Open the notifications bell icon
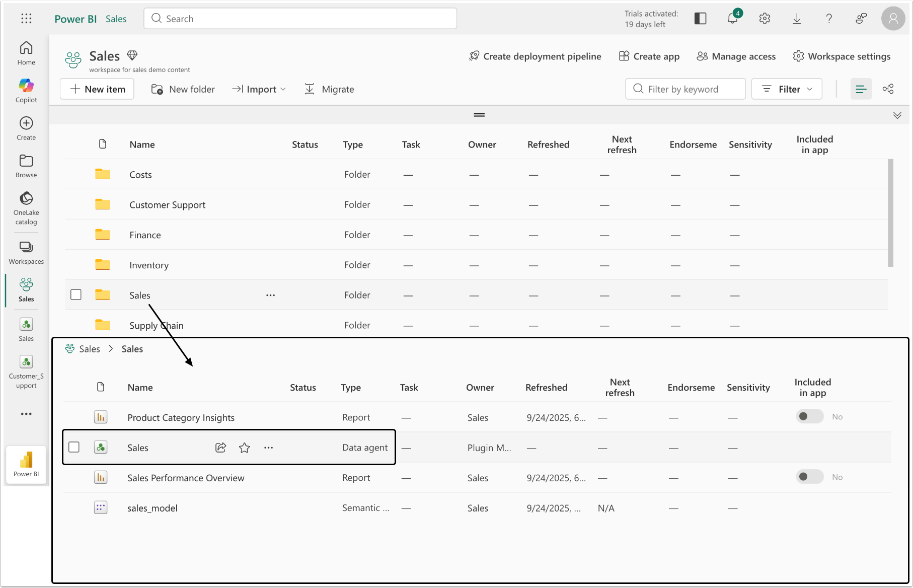Screen dimensions: 913x588 point(733,19)
